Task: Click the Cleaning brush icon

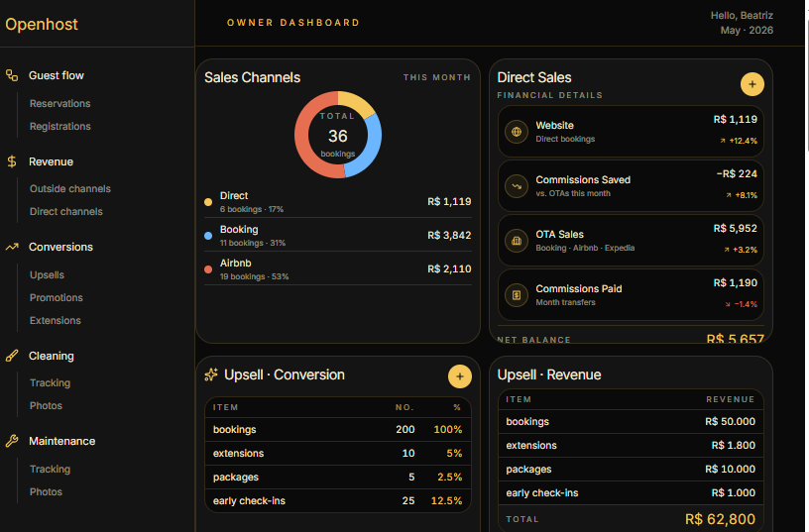Action: pyautogui.click(x=12, y=356)
